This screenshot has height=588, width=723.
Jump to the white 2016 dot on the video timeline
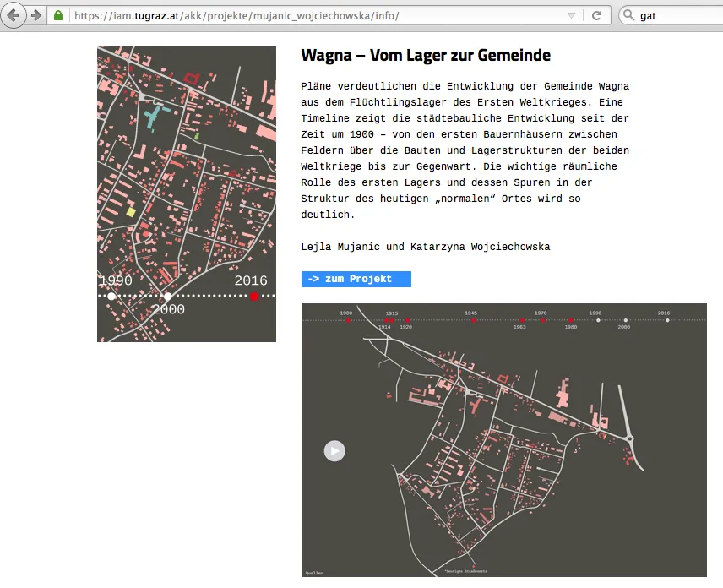coord(667,320)
